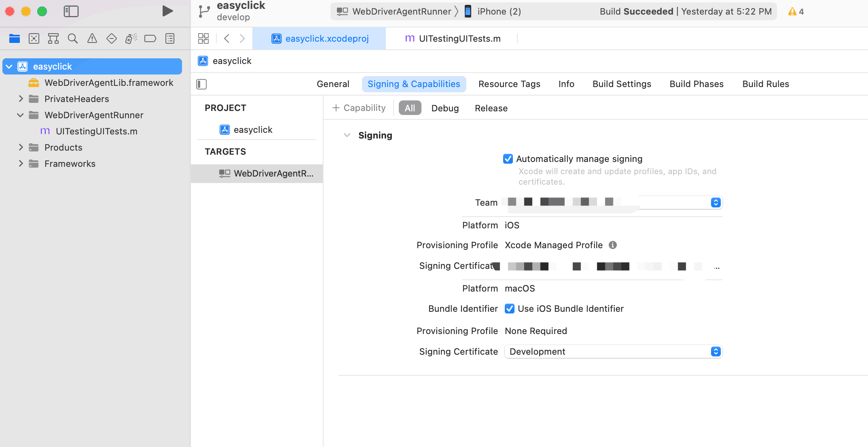Click the WebDriverAgentLib.framework icon

[x=35, y=82]
